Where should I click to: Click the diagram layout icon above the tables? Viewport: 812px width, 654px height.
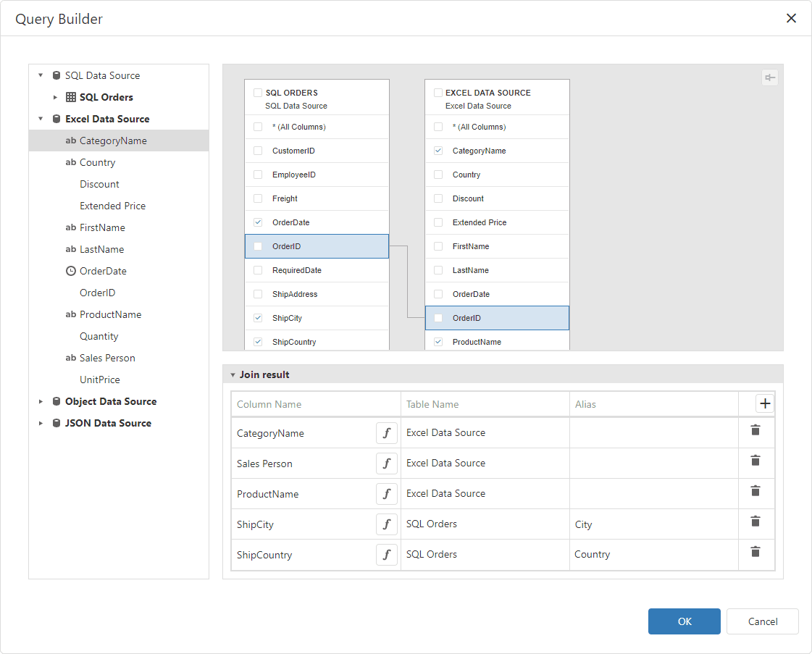click(770, 77)
